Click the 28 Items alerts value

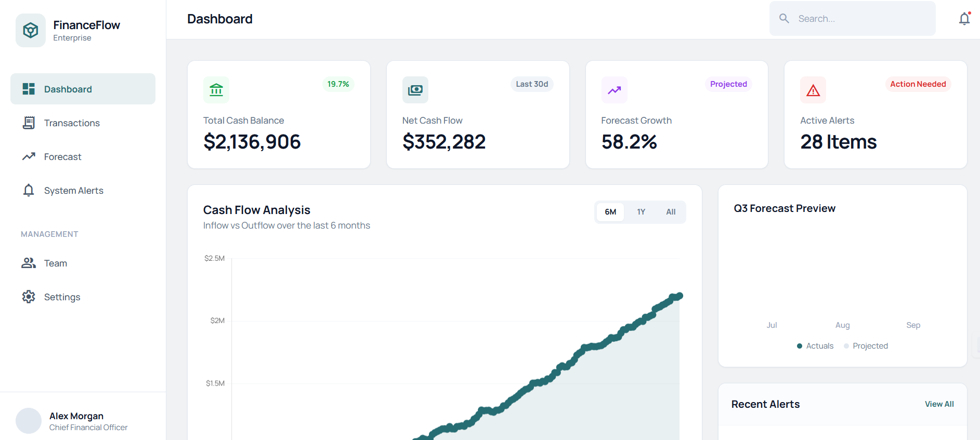pyautogui.click(x=839, y=142)
